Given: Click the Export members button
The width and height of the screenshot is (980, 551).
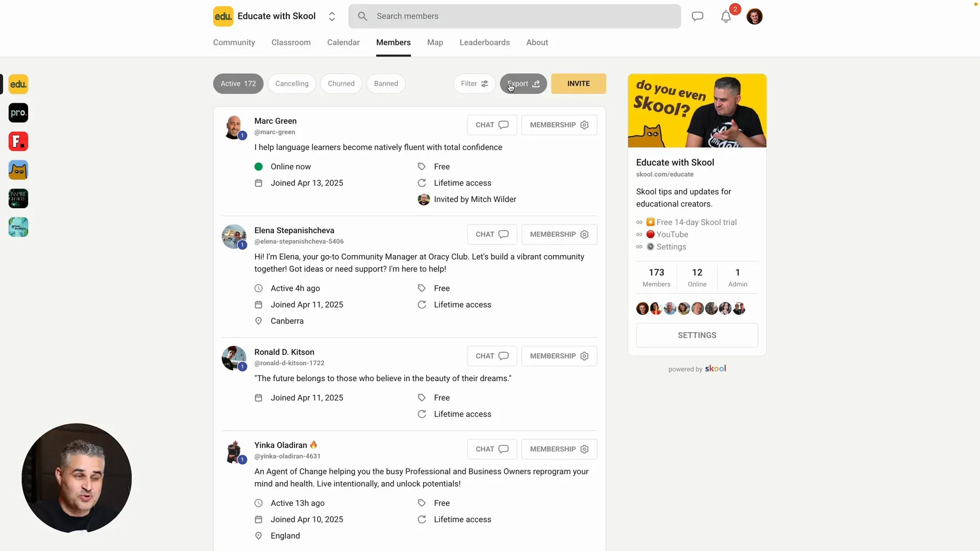Looking at the screenshot, I should [x=523, y=84].
